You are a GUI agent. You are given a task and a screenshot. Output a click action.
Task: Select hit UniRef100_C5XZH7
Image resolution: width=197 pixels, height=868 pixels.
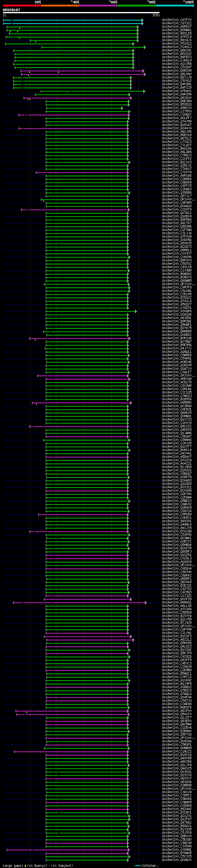click(177, 67)
